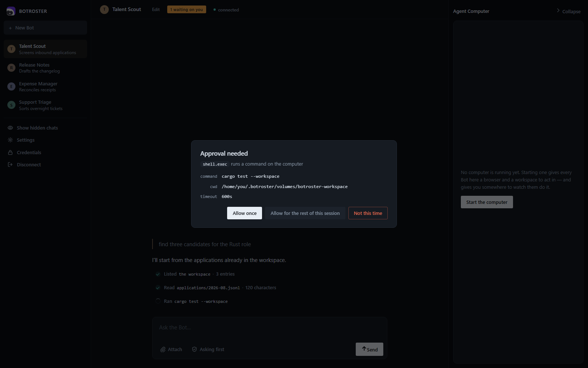
Task: Expand Ran cargo test --workspace step
Action: pos(191,301)
